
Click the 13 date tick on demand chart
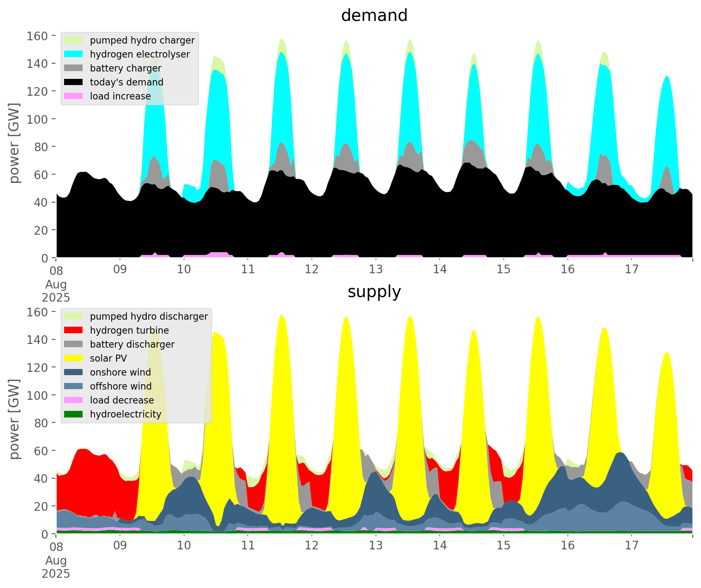click(376, 270)
